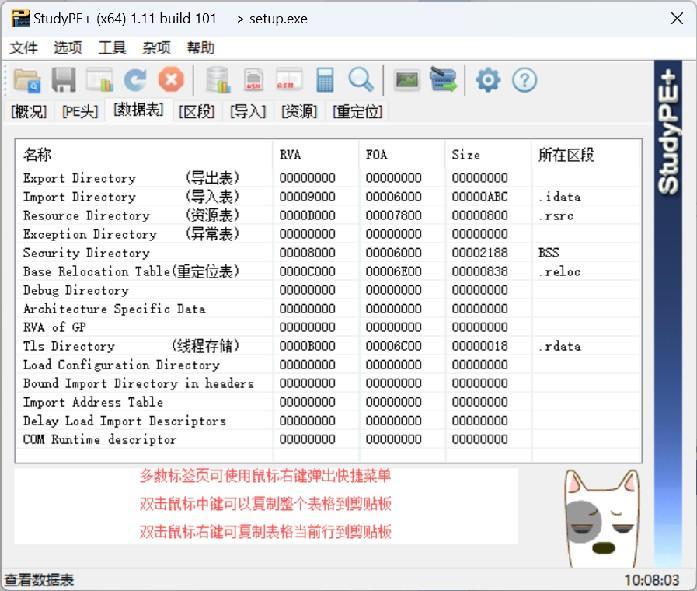Select the Load Configuration Directory row

328,365
